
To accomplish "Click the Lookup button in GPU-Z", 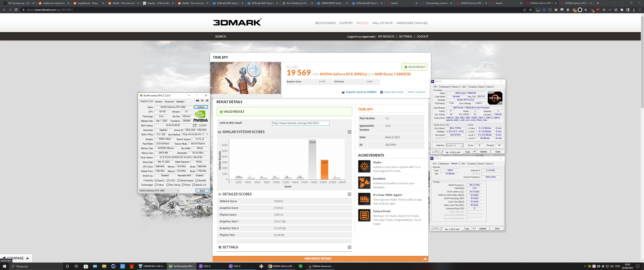I will pyautogui.click(x=201, y=107).
